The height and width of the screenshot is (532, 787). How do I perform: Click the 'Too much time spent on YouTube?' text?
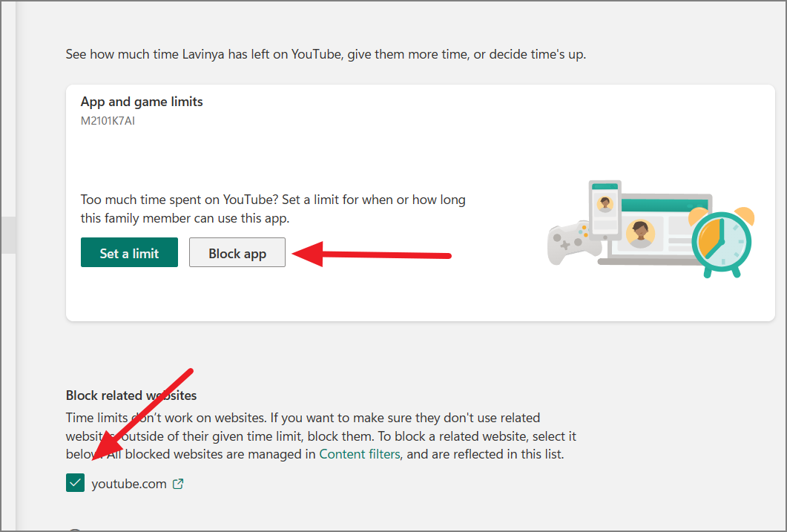[x=273, y=208]
